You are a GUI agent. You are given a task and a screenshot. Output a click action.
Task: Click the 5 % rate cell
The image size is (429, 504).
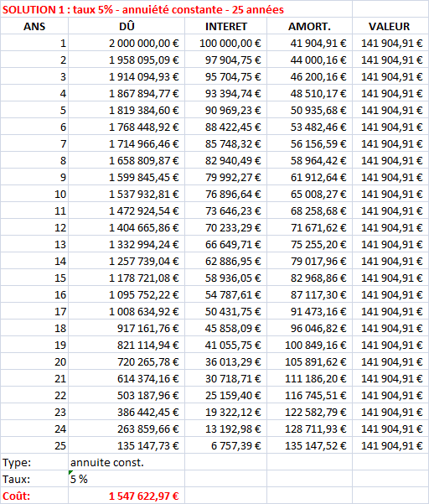(x=127, y=479)
